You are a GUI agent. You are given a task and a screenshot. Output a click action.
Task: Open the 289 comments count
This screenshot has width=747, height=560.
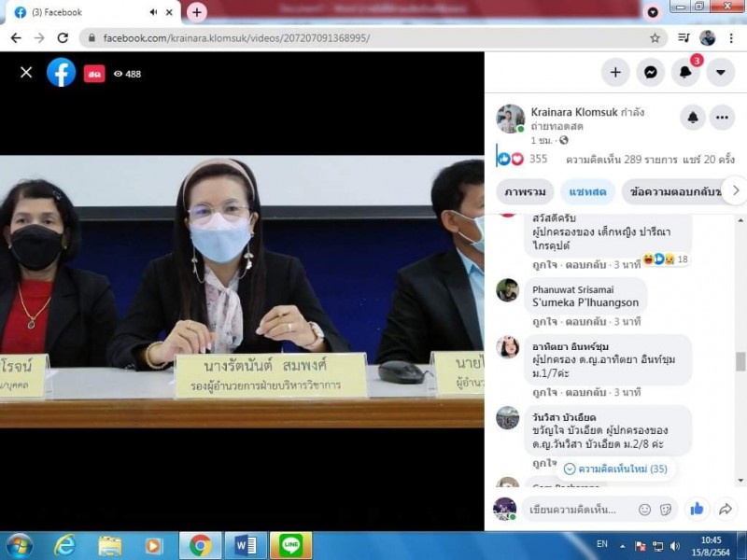(621, 160)
